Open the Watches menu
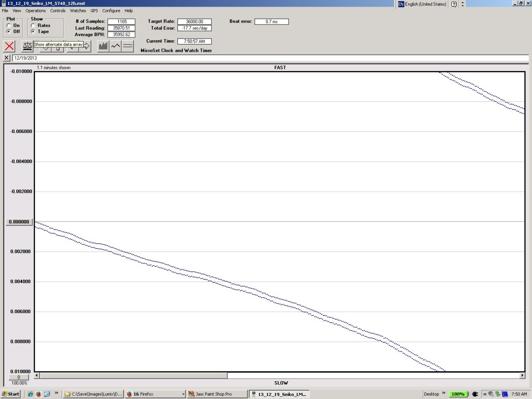Viewport: 532px width, 399px height. 78,11
